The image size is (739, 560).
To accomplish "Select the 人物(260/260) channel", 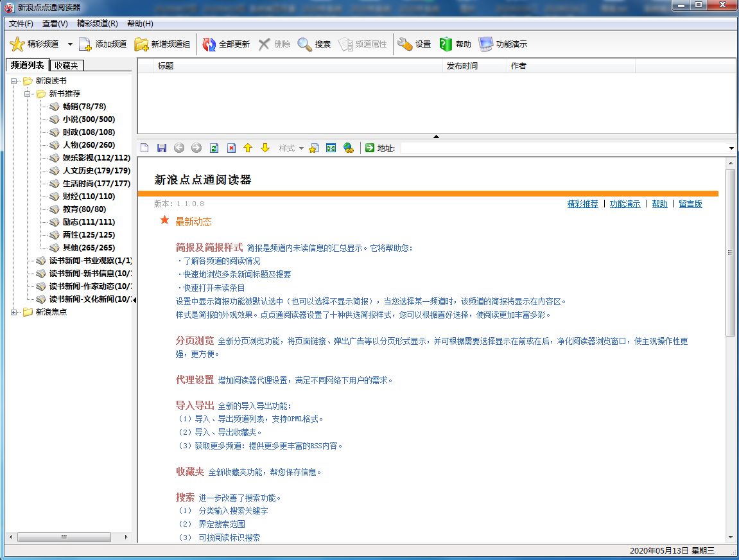I will tap(89, 144).
